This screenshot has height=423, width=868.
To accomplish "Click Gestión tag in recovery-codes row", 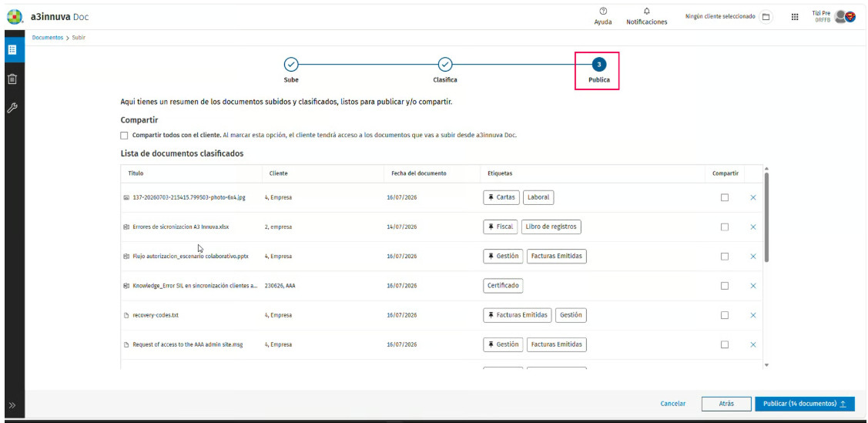I will (x=571, y=315).
